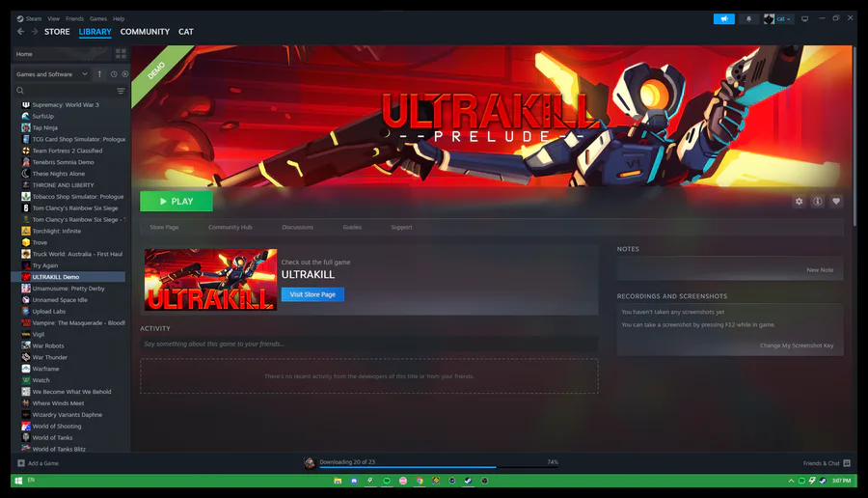Click the Steam taskbar icon
The width and height of the screenshot is (868, 498).
(x=469, y=481)
